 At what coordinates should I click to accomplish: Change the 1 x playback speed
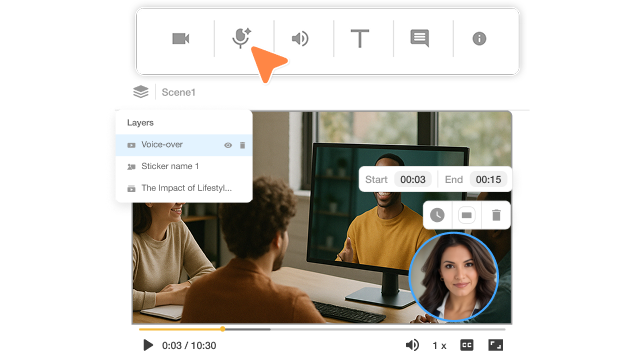click(x=439, y=346)
